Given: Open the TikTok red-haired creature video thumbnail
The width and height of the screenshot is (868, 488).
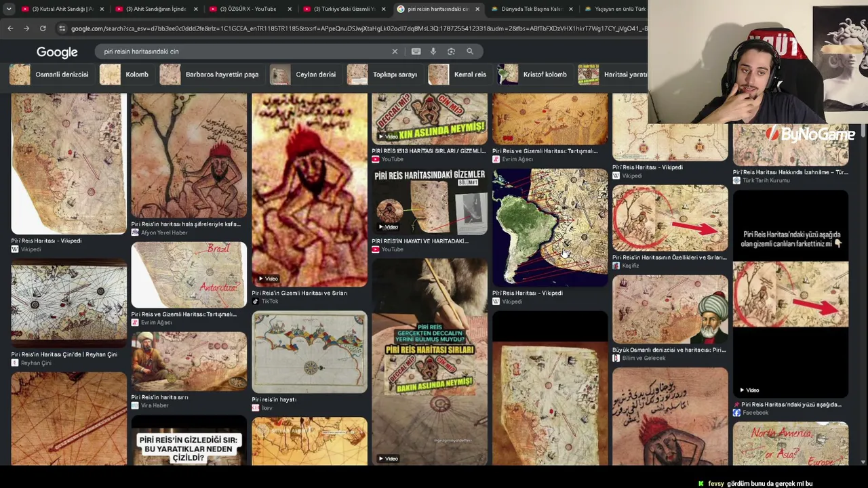Looking at the screenshot, I should [309, 190].
